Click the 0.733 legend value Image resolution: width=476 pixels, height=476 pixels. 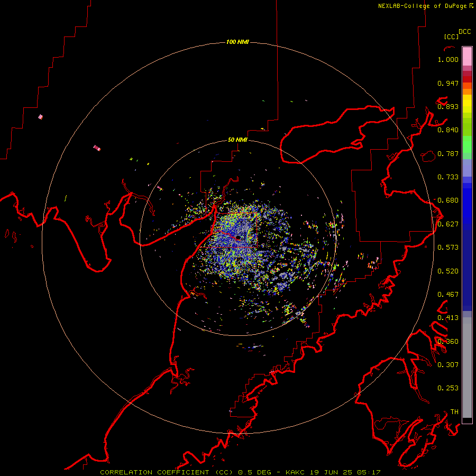pos(448,177)
